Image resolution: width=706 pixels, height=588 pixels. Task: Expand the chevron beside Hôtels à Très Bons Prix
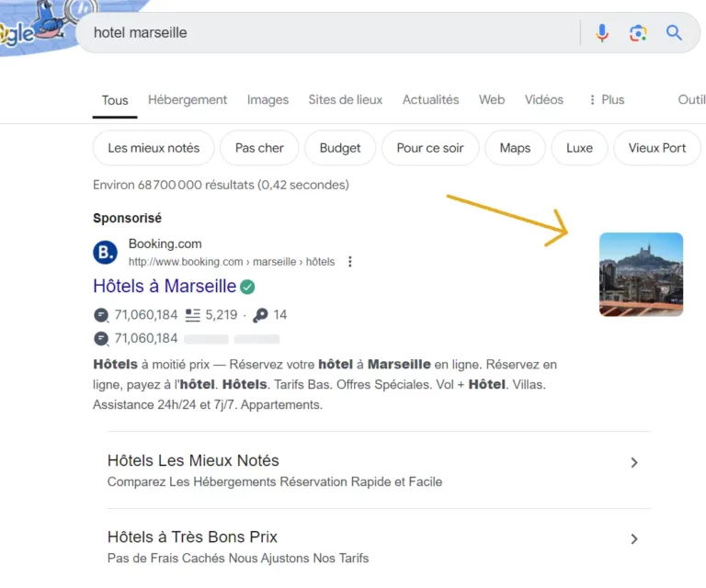634,539
